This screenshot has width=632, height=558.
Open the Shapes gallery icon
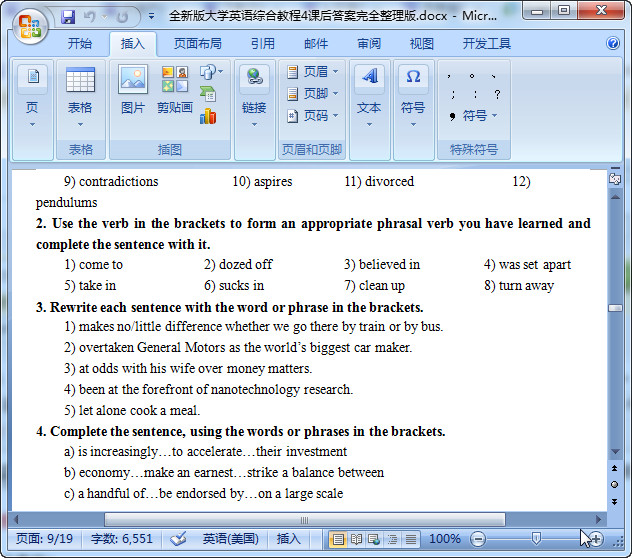coord(210,73)
